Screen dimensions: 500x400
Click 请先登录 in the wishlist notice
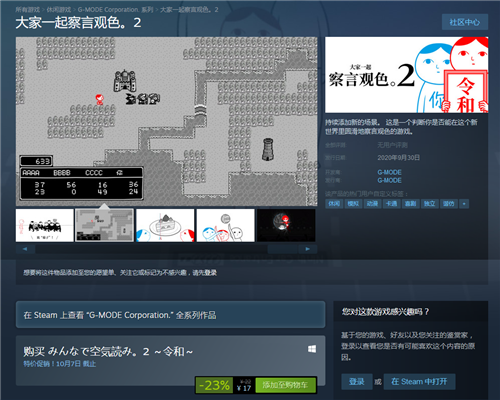click(204, 273)
